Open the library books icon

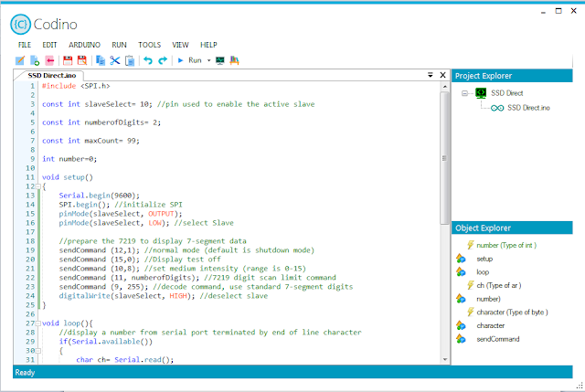[234, 60]
